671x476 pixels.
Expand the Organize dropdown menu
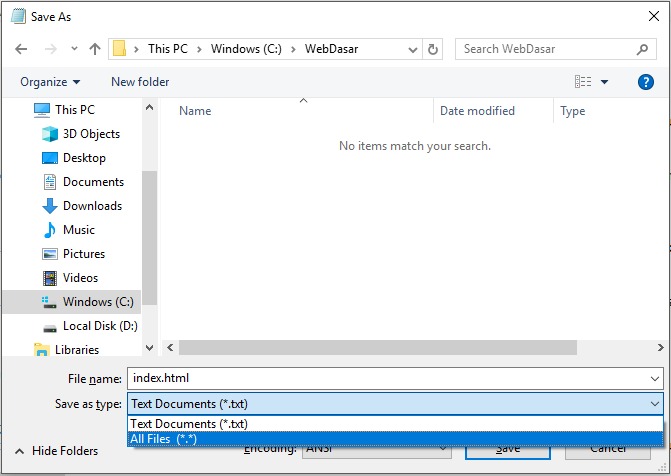(50, 82)
